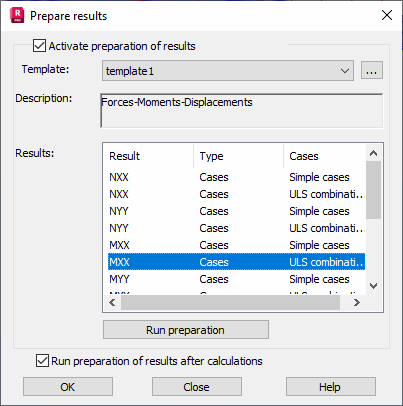The height and width of the screenshot is (406, 403).
Task: Click the Result column header
Action: tap(148, 156)
